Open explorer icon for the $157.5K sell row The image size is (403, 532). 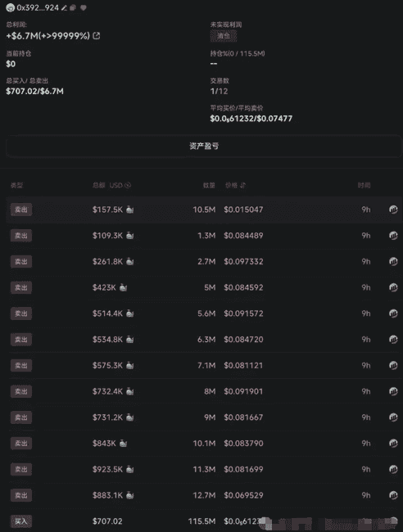pyautogui.click(x=393, y=210)
